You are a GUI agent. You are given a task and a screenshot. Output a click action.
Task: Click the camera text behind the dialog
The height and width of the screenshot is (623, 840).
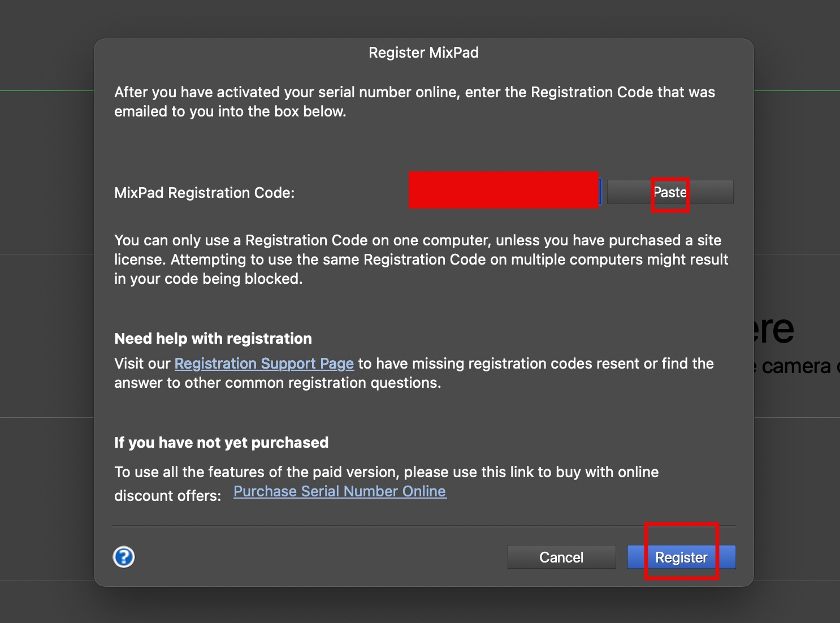tap(796, 366)
